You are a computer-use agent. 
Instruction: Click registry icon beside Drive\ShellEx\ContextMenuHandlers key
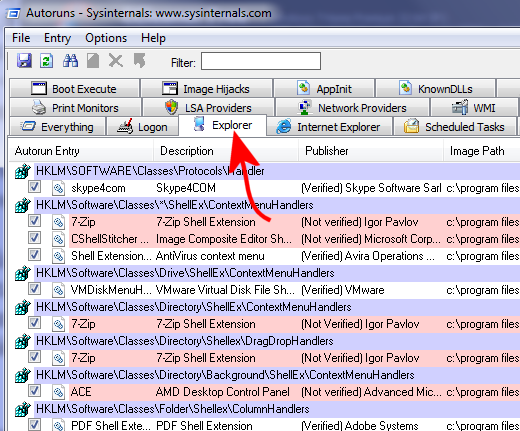[23, 273]
